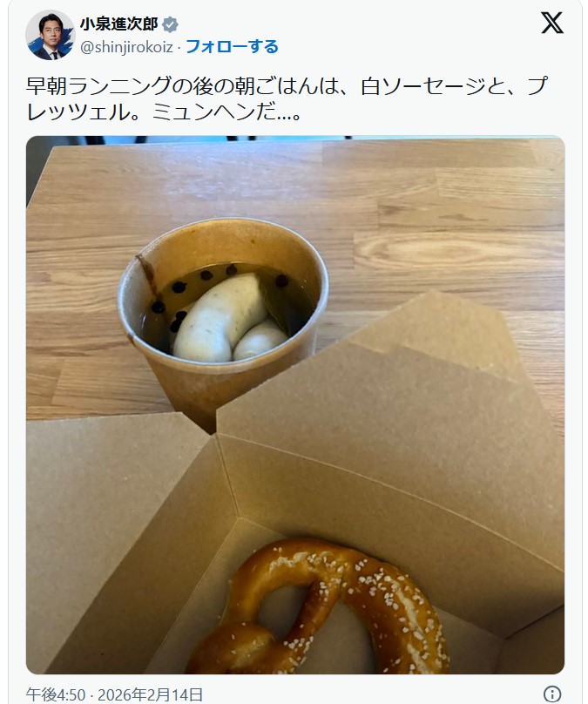Viewport: 588px width, 704px height.
Task: Click the blue verified badge
Action: click(170, 24)
